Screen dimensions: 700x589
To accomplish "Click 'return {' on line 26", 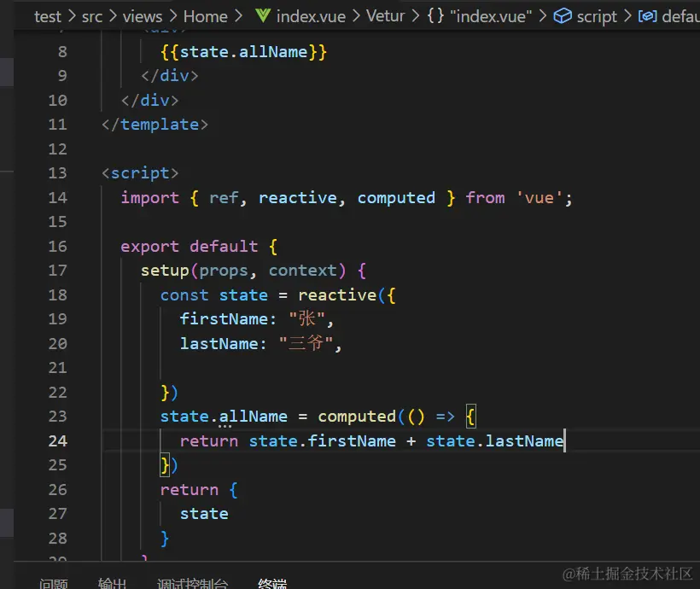I will point(199,490).
